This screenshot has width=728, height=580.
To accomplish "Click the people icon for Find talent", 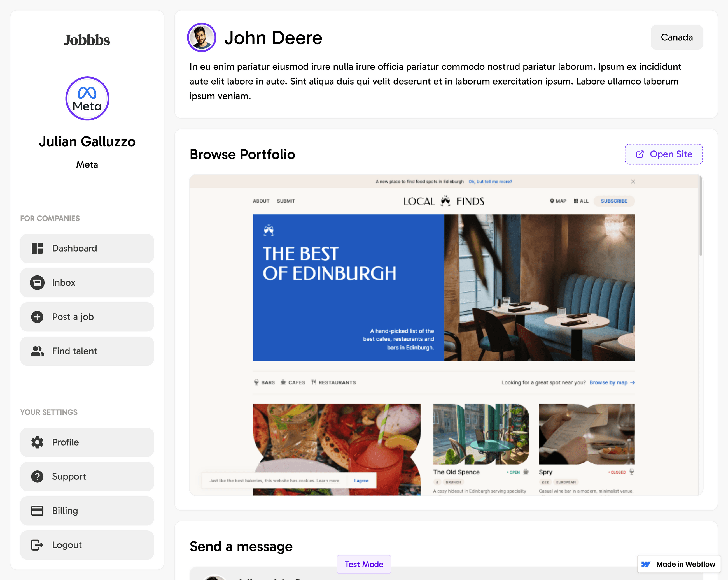I will pyautogui.click(x=37, y=351).
